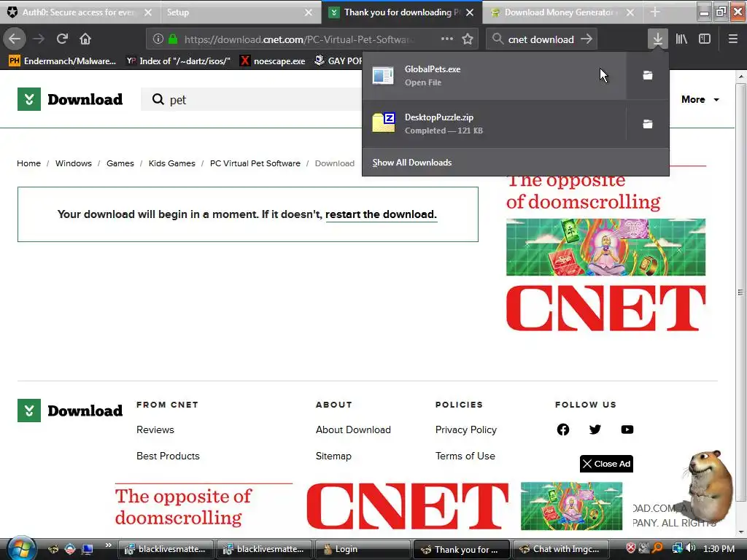This screenshot has height=560, width=747.
Task: Click the bottom CNET banner ad
Action: (x=368, y=506)
